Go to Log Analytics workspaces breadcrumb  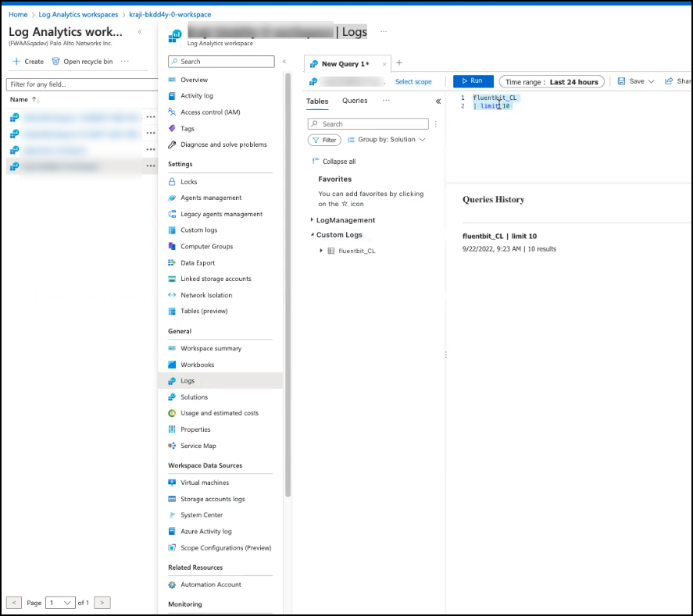[x=78, y=15]
